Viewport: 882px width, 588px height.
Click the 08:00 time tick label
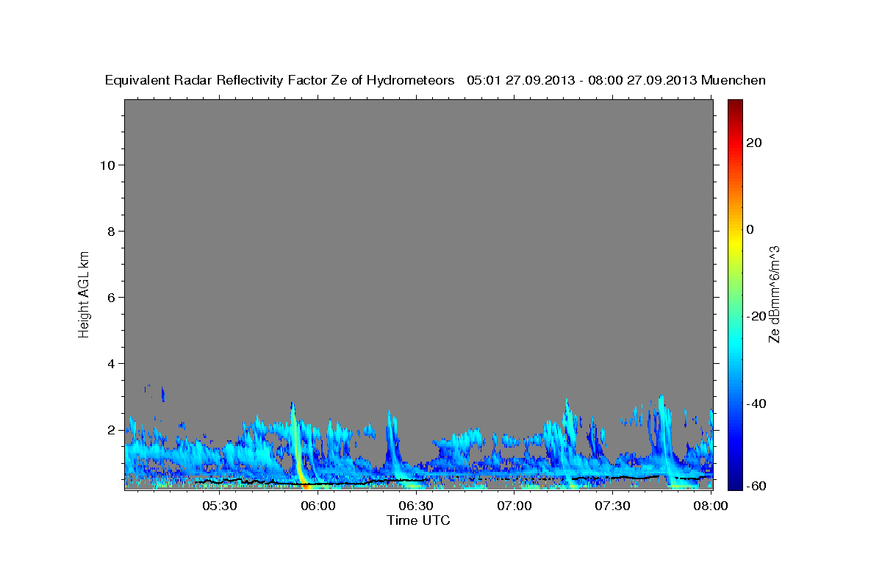pos(711,506)
